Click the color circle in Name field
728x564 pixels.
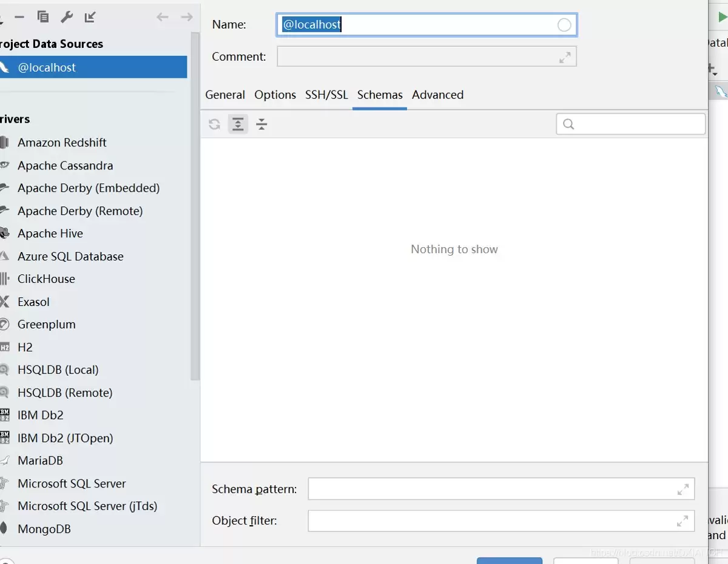coord(564,25)
